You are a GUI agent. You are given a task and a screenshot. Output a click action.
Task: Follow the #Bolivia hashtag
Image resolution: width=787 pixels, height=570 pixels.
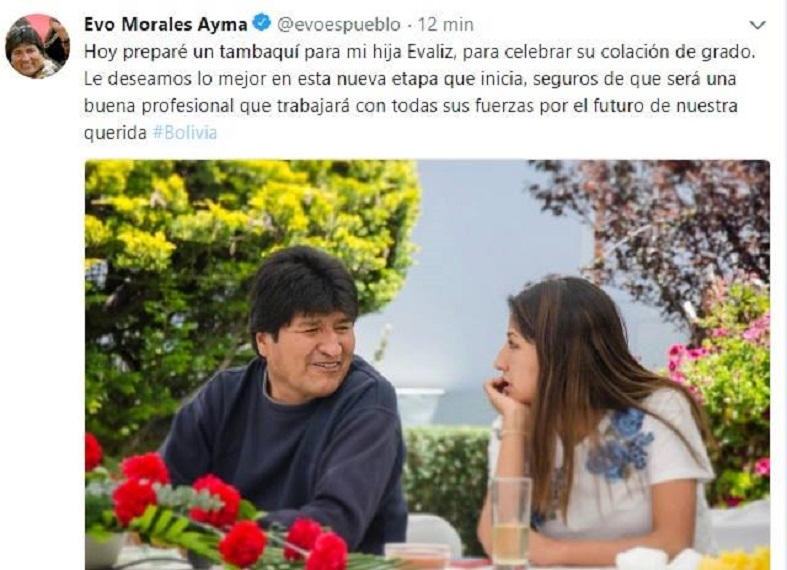[185, 133]
